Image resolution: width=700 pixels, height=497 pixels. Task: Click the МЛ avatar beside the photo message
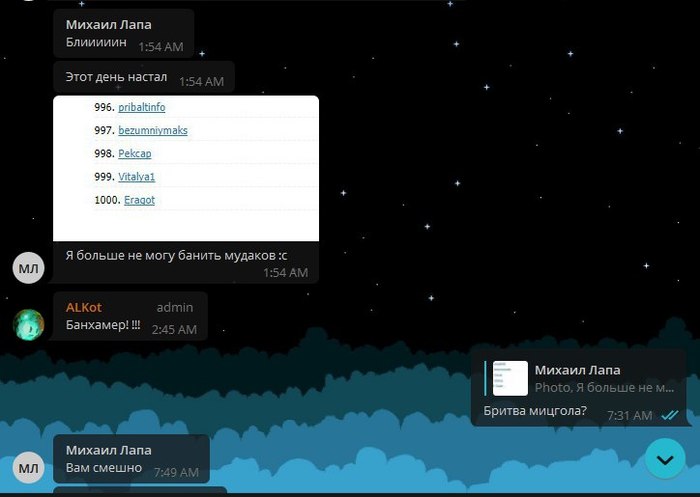28,267
